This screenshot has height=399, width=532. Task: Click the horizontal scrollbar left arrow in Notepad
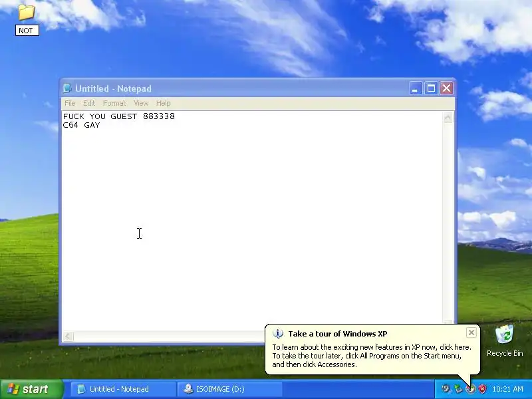tap(68, 336)
